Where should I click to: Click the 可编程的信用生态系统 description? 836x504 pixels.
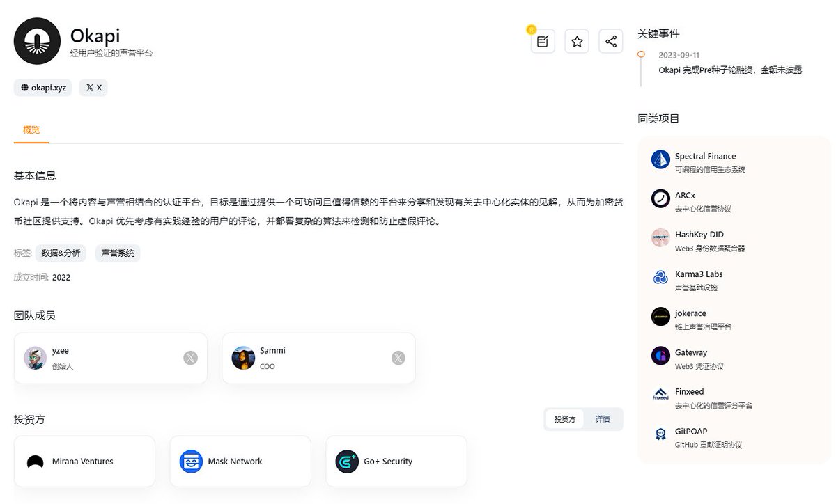[710, 170]
